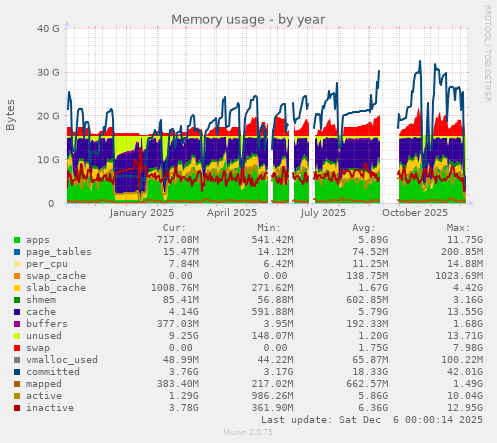This screenshot has height=443, width=497.
Task: Click the per_cpu pale yellow legend swatch
Action: [x=17, y=264]
